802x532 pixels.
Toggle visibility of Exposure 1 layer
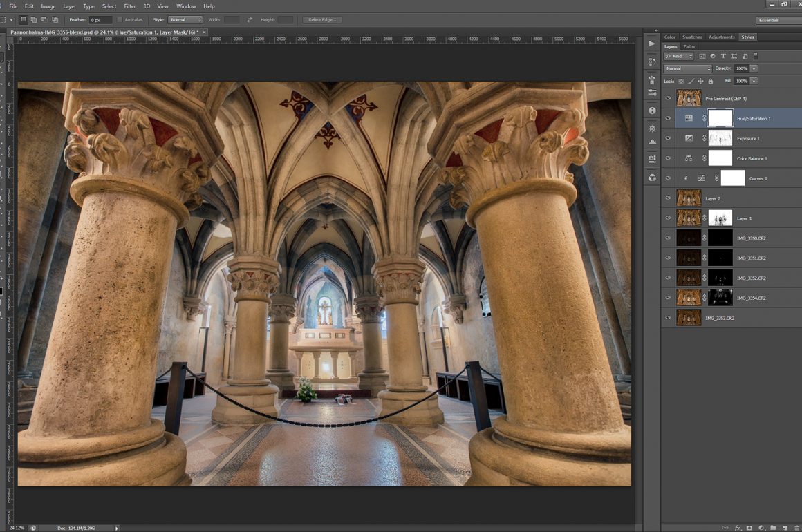tap(668, 138)
